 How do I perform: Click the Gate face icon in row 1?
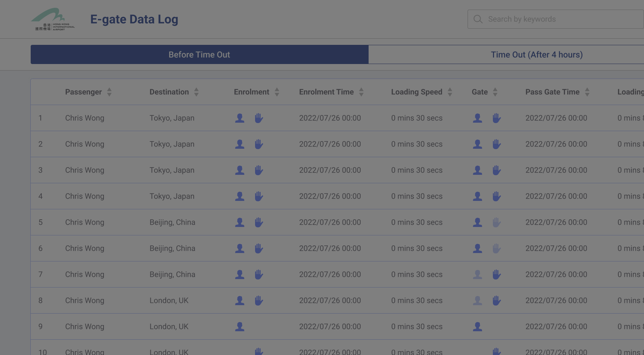click(478, 118)
